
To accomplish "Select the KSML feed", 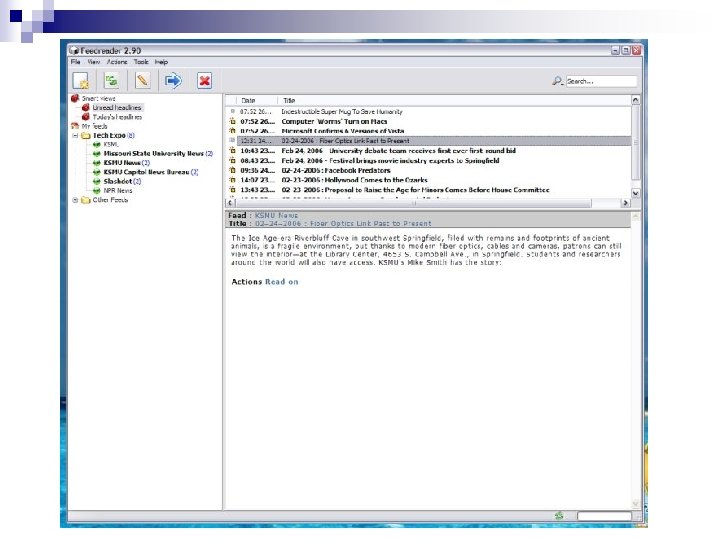I will (x=111, y=144).
